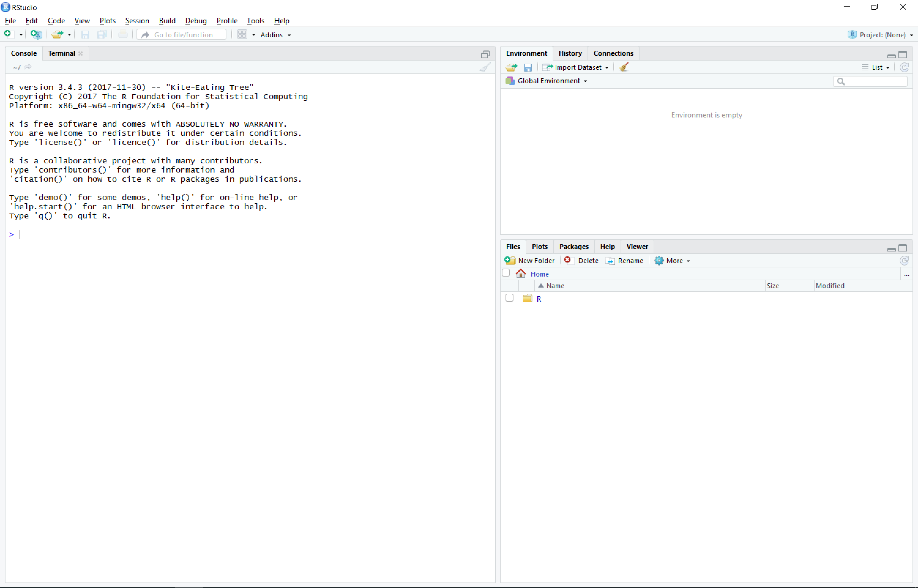The height and width of the screenshot is (588, 918).
Task: Open the Debug menu
Action: pyautogui.click(x=195, y=20)
